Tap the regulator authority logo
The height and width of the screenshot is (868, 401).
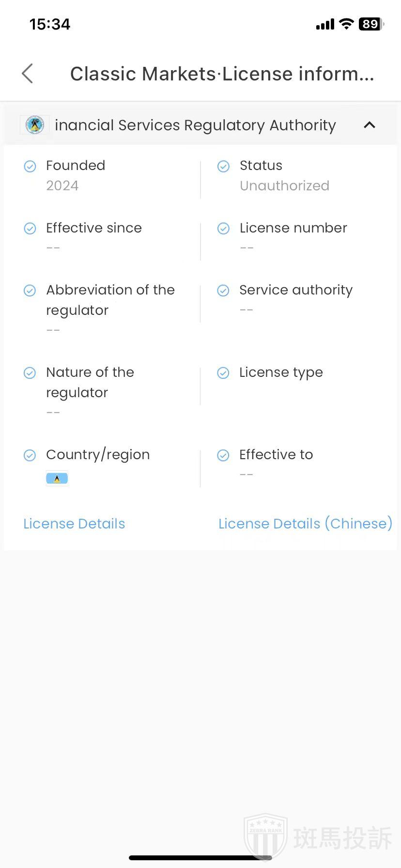35,125
